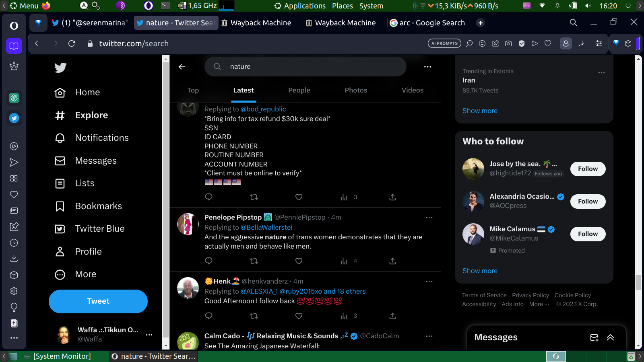
Task: Open the volume icon in system tray
Action: click(x=588, y=6)
